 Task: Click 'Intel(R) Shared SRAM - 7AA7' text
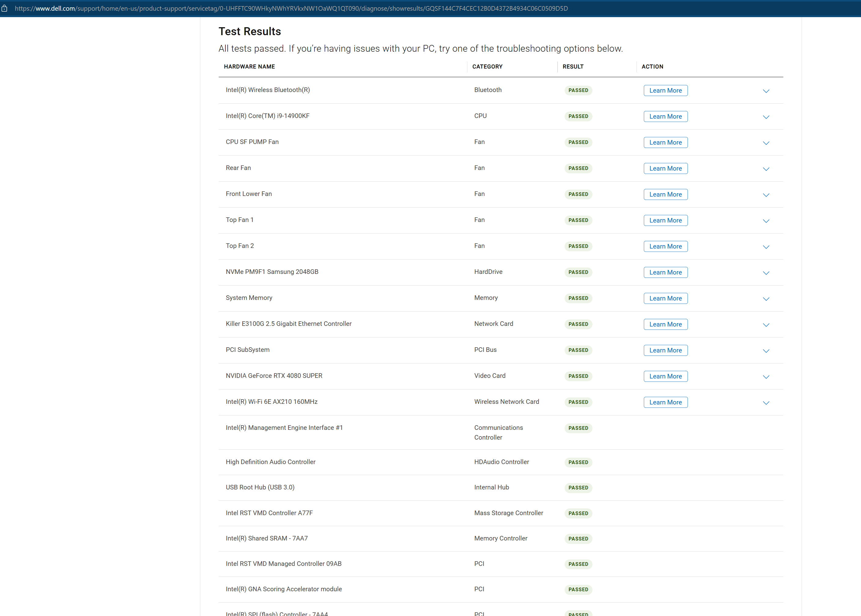(x=267, y=538)
